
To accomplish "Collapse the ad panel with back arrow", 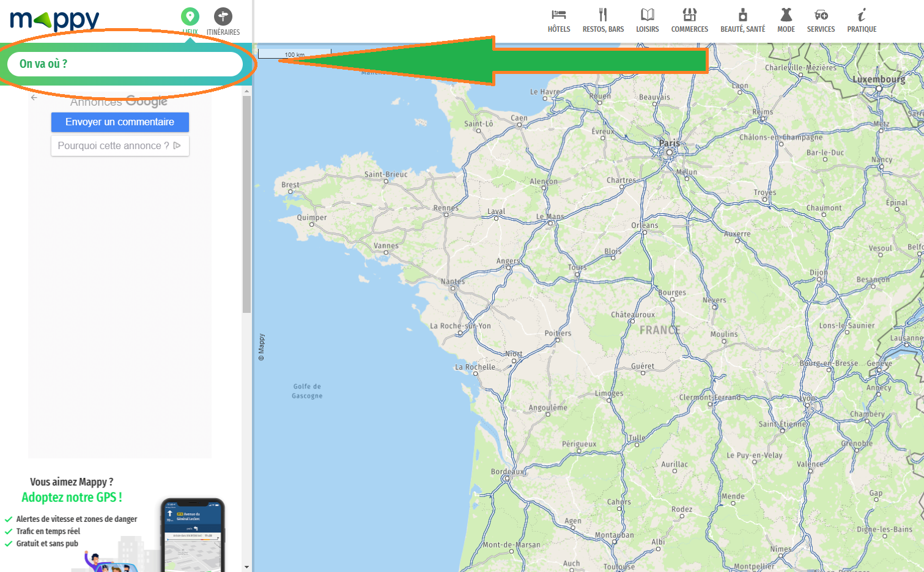I will coord(34,97).
